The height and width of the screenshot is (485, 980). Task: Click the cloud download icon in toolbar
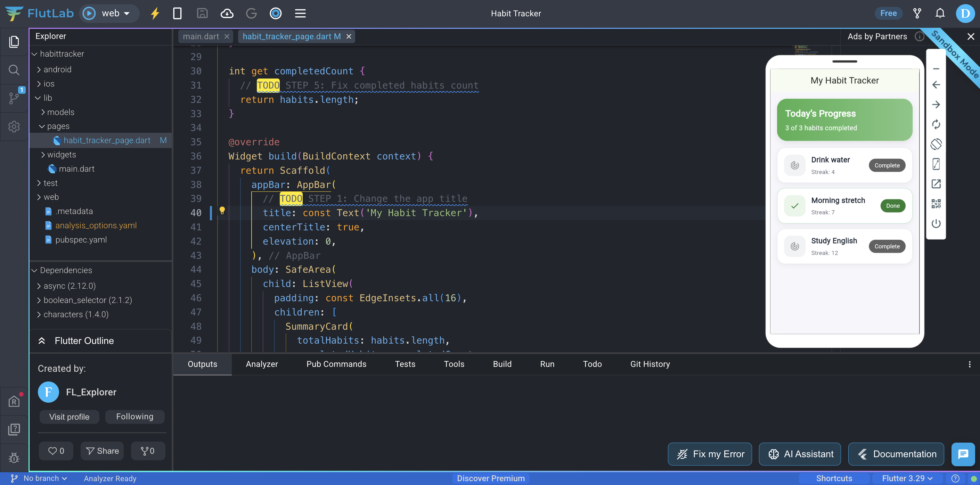pyautogui.click(x=227, y=14)
